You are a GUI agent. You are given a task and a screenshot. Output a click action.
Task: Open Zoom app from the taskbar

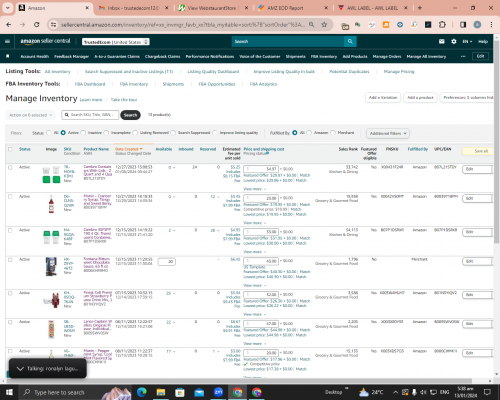click(x=218, y=392)
